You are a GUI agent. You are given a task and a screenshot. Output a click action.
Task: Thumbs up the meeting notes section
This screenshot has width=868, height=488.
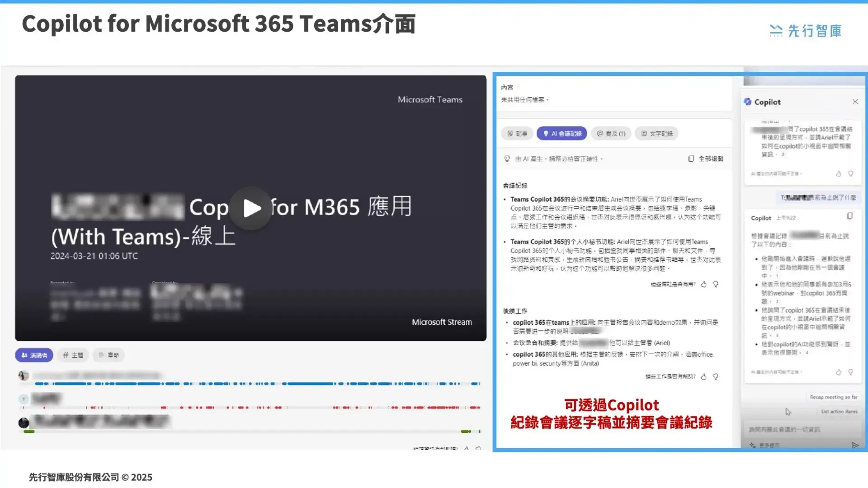[703, 284]
